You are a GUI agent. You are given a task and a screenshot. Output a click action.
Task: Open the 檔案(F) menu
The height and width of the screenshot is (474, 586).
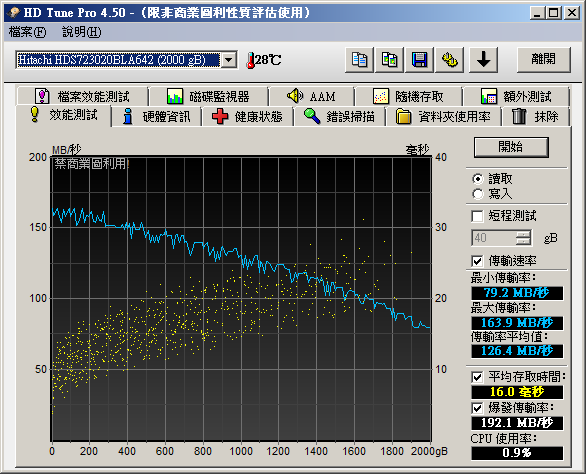coord(27,32)
